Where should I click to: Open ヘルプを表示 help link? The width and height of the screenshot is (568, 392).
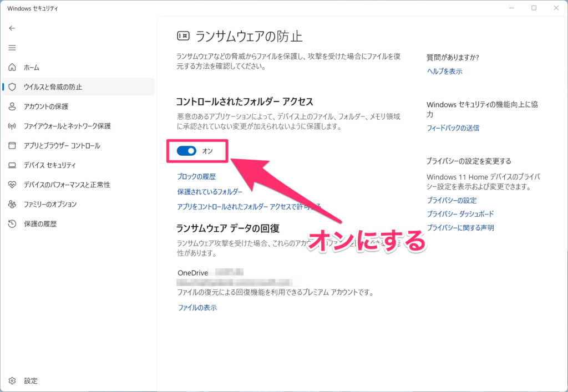444,71
